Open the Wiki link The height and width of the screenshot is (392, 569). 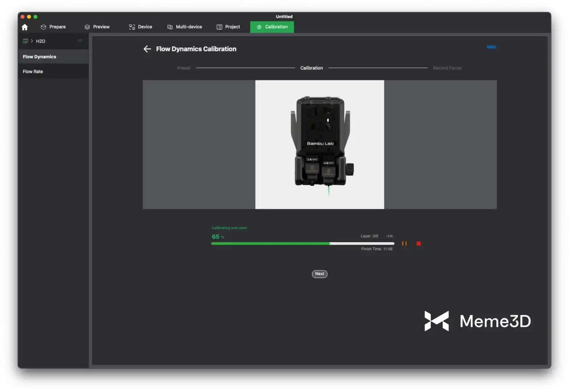[491, 47]
